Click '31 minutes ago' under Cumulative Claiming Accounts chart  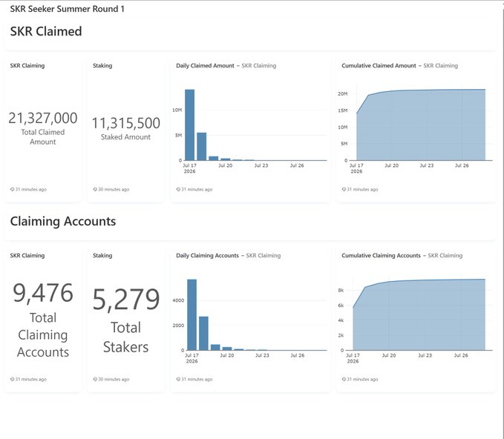pyautogui.click(x=362, y=379)
